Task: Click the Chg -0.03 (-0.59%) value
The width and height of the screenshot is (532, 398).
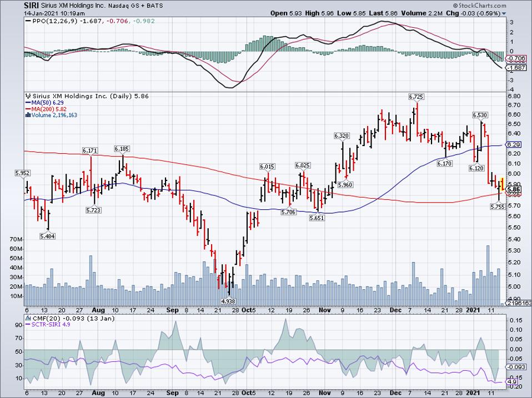Action: tap(473, 13)
